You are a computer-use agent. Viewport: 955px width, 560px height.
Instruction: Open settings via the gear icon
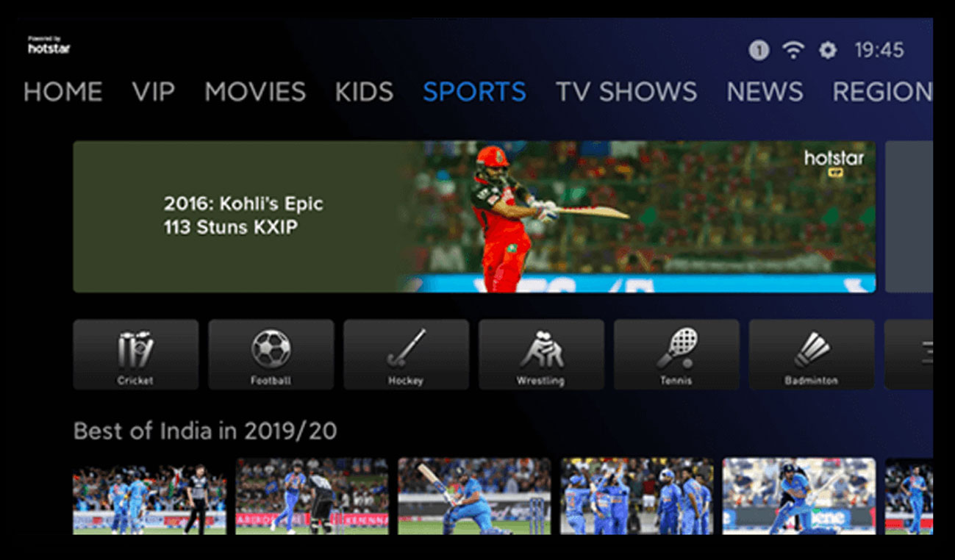click(828, 50)
